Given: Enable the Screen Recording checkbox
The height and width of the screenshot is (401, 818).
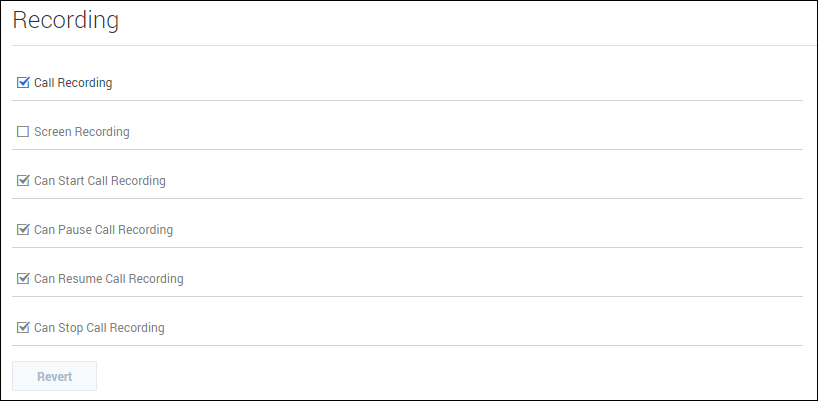Looking at the screenshot, I should point(23,132).
